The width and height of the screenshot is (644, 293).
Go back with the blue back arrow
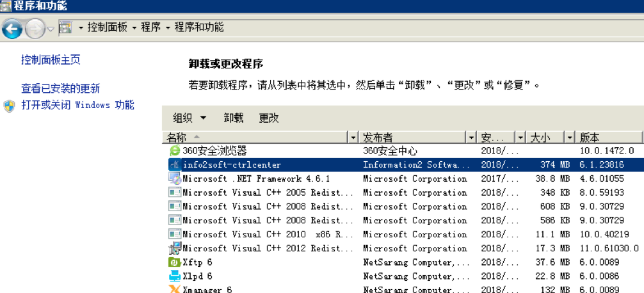(x=12, y=28)
